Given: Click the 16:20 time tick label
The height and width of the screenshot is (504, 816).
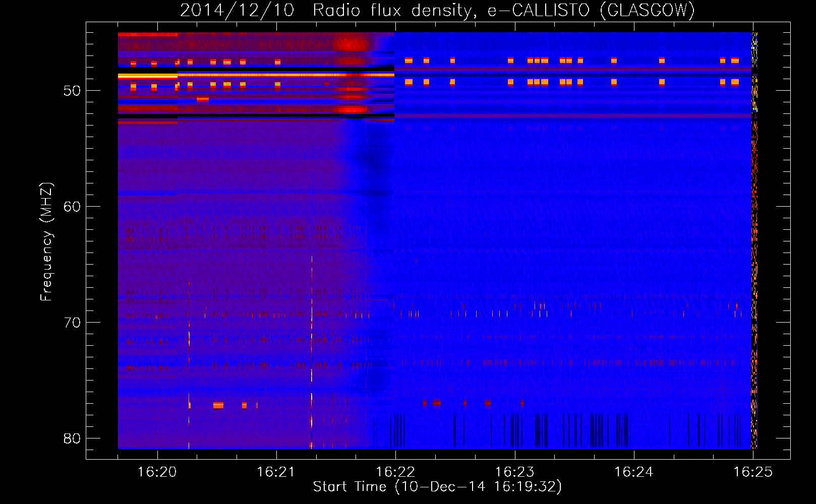Looking at the screenshot, I should pyautogui.click(x=157, y=472).
